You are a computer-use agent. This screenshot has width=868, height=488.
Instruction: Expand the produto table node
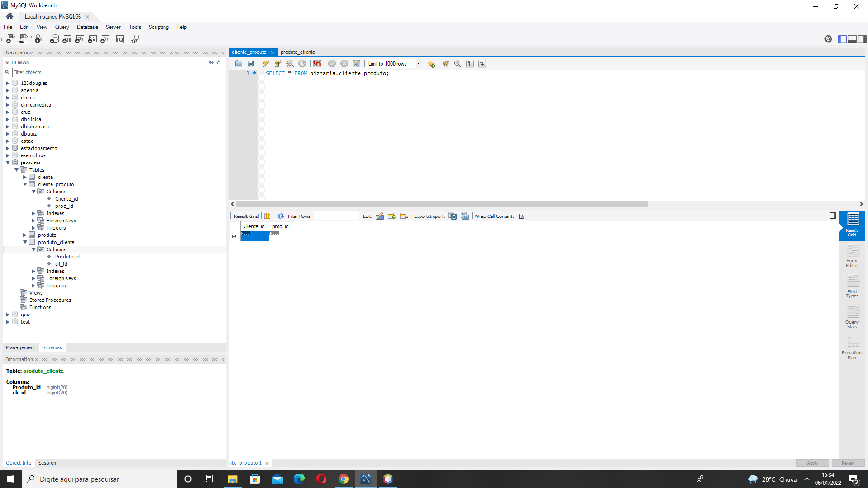pos(25,235)
